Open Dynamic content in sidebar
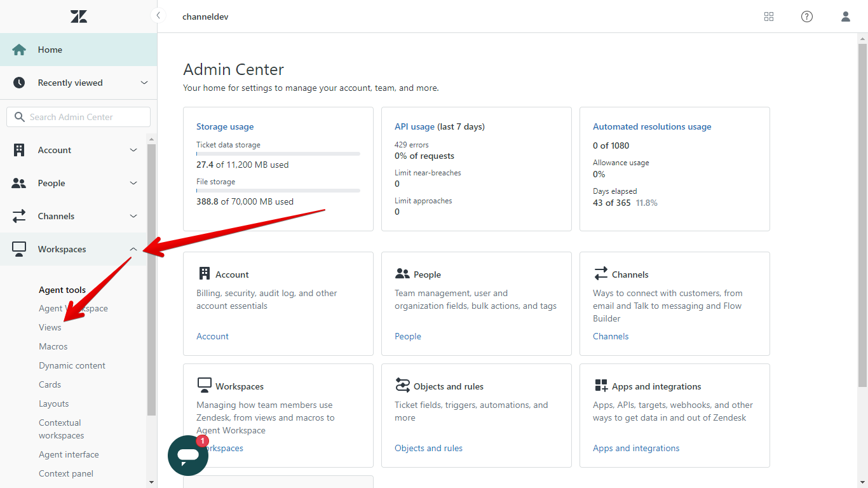 [72, 365]
